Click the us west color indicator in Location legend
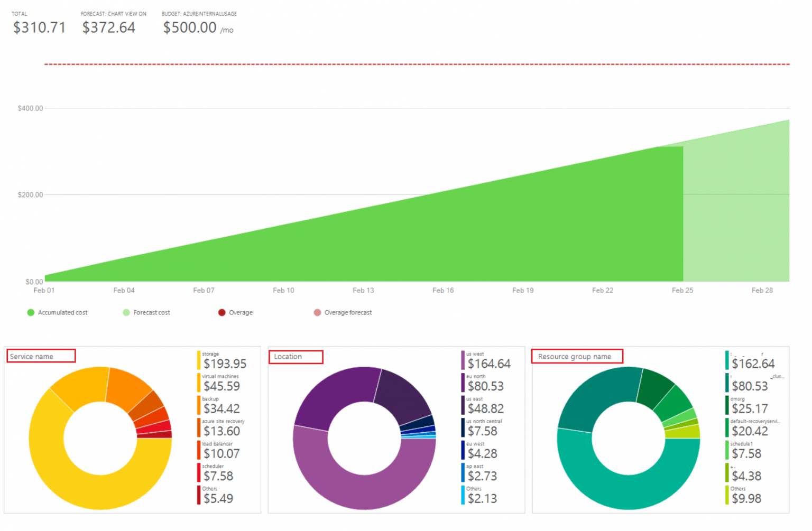812x531 pixels. pyautogui.click(x=463, y=359)
